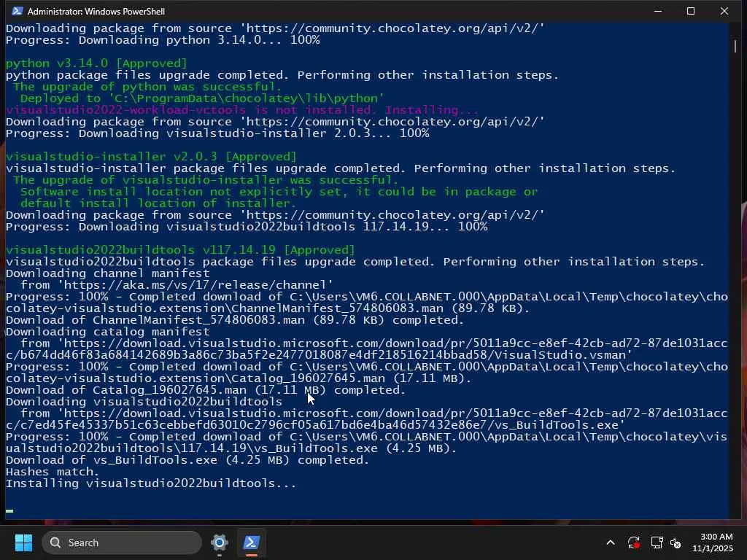The width and height of the screenshot is (747, 560).
Task: Click 'visualstudio2022-workload-vctools is not installed' line
Action: (x=242, y=110)
